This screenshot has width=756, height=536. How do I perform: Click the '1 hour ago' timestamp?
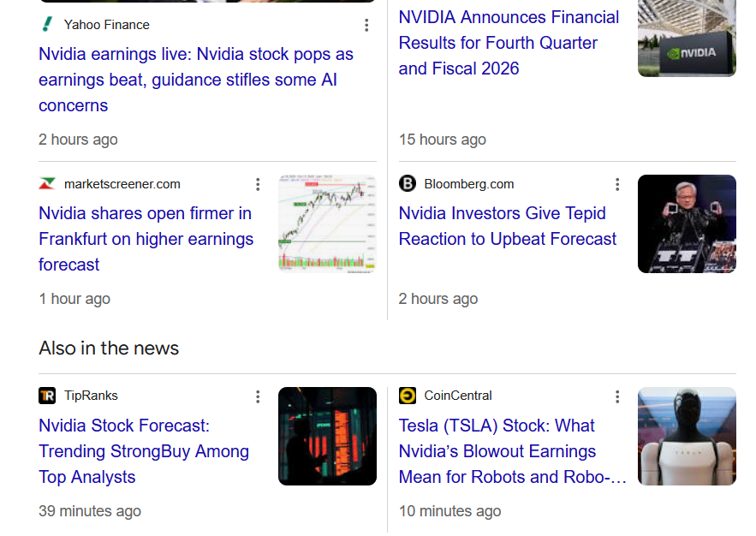click(x=74, y=299)
